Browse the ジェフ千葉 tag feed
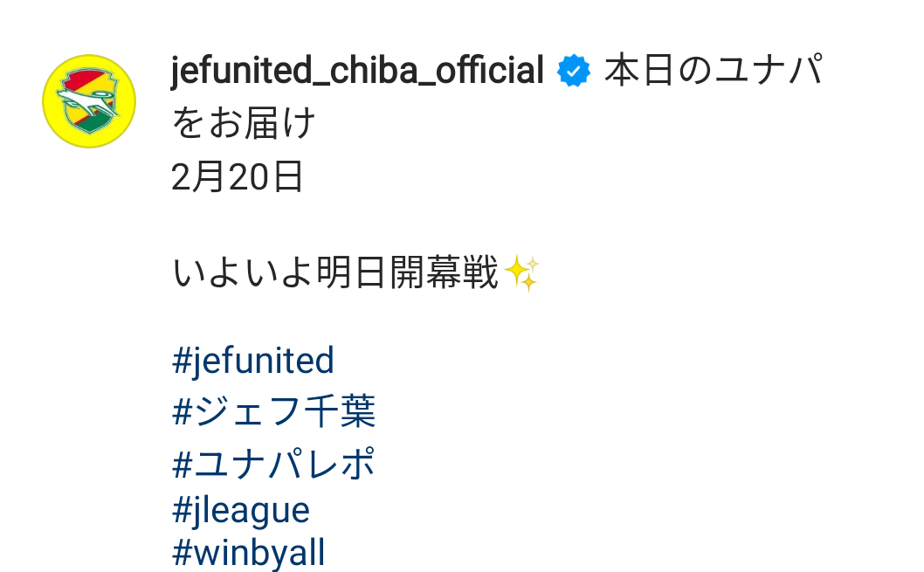Image resolution: width=924 pixels, height=572 pixels. 274,411
